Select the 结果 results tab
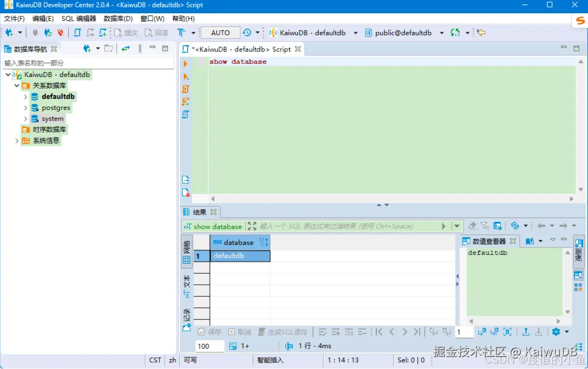This screenshot has width=588, height=369. (x=199, y=212)
